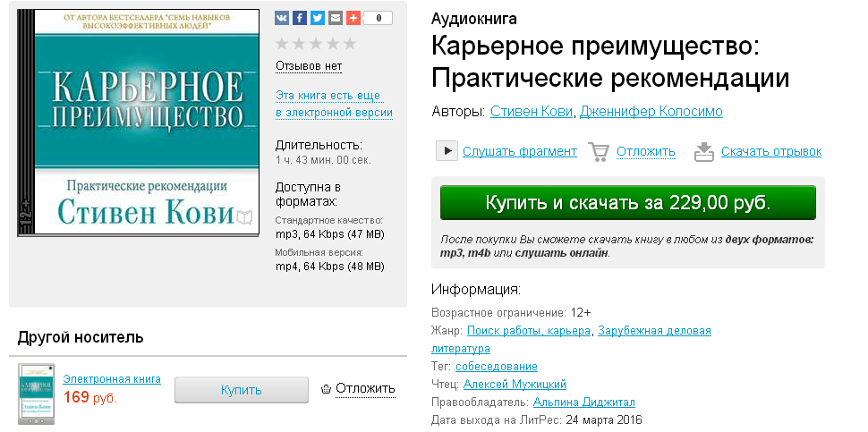Open narrator Алексей Мужицкий link

point(515,384)
